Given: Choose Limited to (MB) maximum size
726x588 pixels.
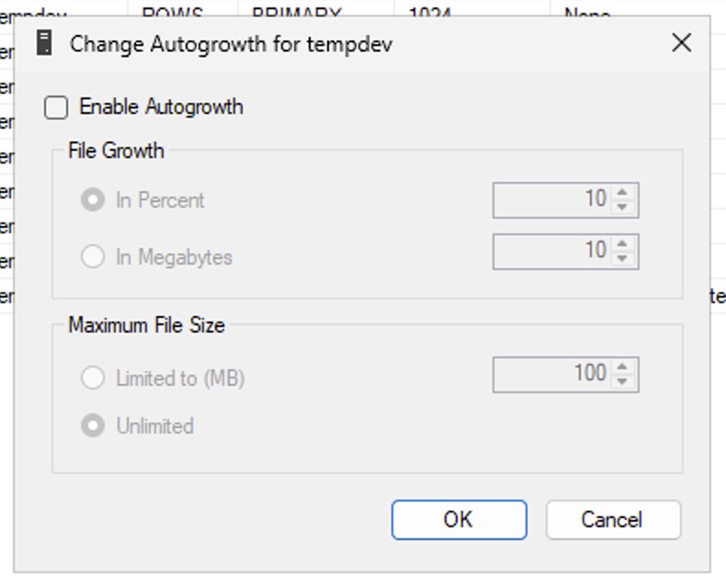Looking at the screenshot, I should [x=93, y=378].
